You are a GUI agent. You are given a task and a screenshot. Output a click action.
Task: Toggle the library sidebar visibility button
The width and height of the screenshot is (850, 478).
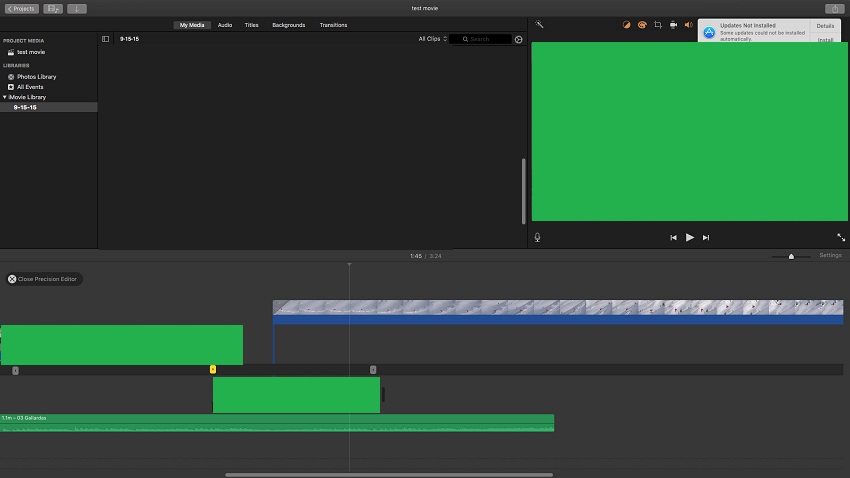coord(105,39)
